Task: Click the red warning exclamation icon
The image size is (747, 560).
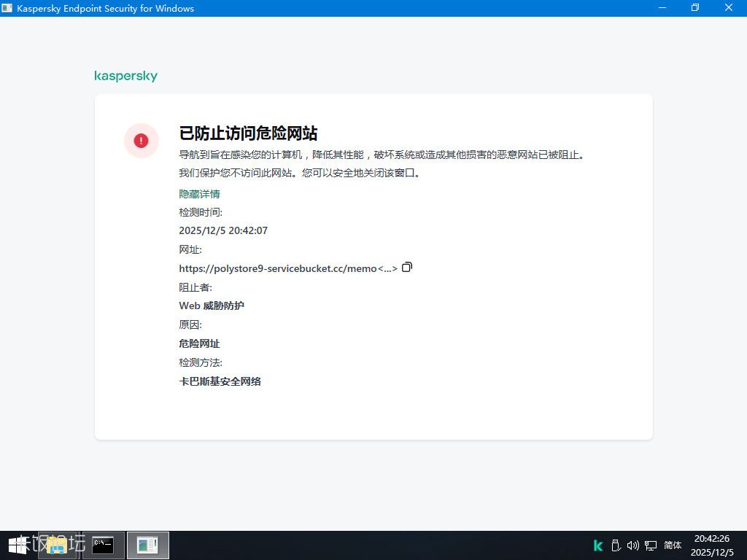Action: tap(141, 141)
